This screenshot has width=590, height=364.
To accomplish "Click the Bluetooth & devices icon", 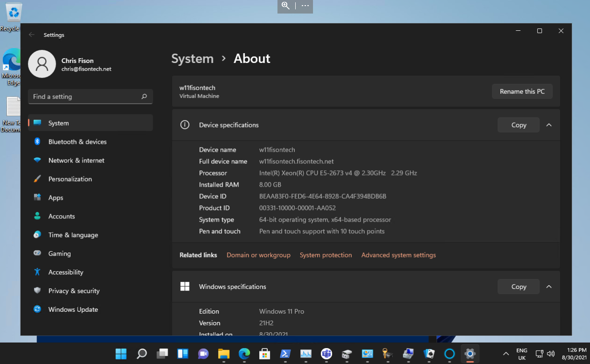I will [37, 141].
